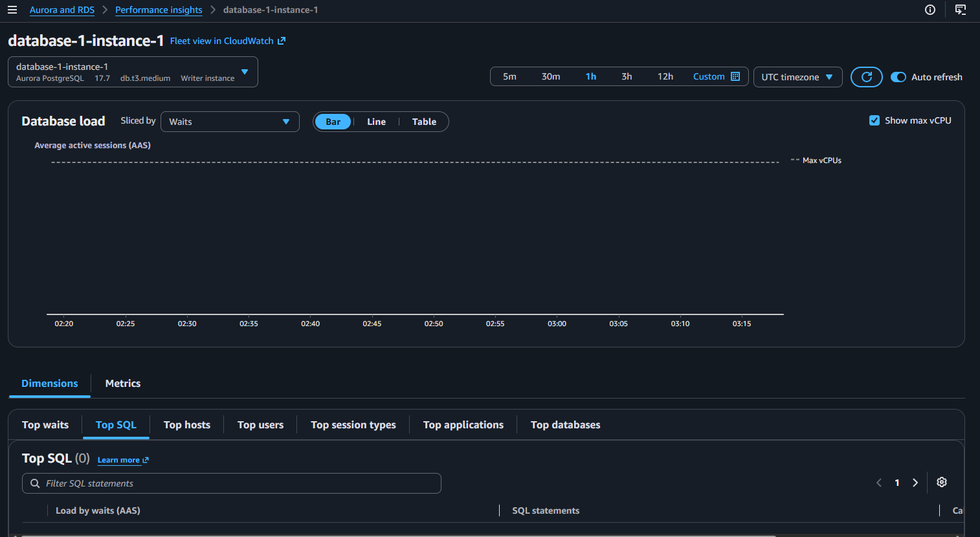Click the external link icon beside Fleet view
The width and height of the screenshot is (980, 537).
point(282,41)
